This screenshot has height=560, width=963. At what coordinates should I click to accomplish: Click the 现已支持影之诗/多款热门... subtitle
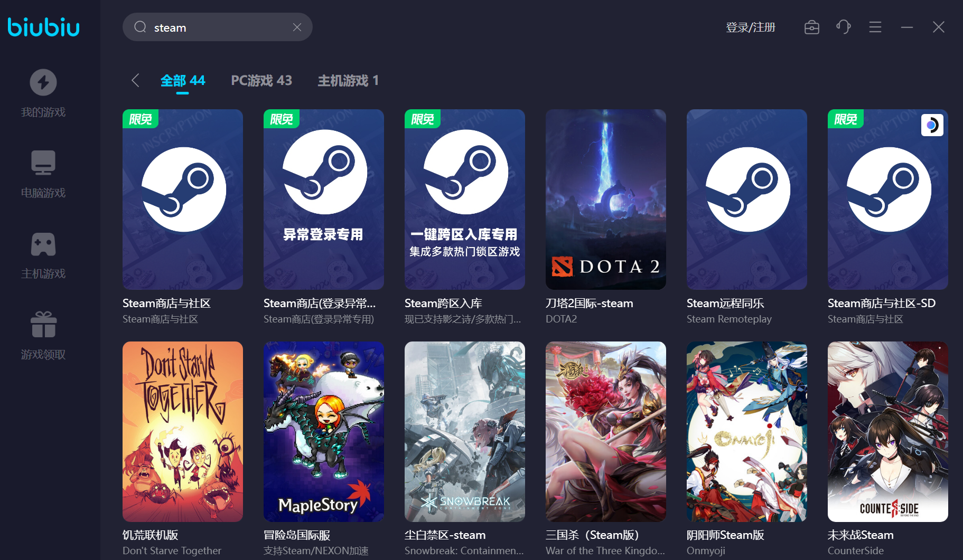(463, 319)
